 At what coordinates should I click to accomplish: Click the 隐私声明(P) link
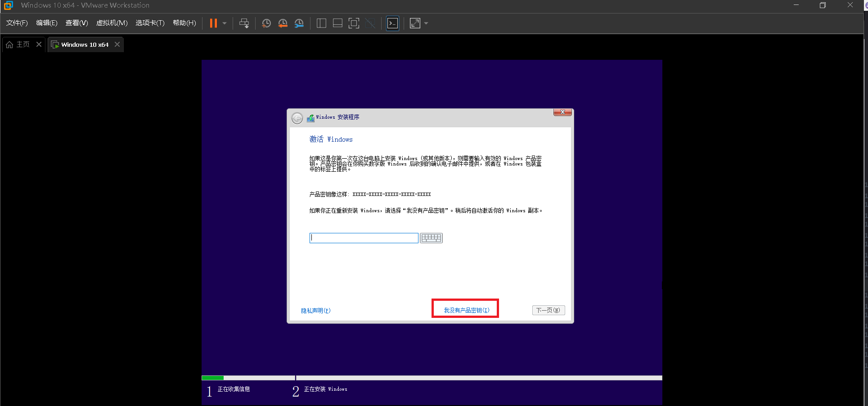[x=316, y=311]
